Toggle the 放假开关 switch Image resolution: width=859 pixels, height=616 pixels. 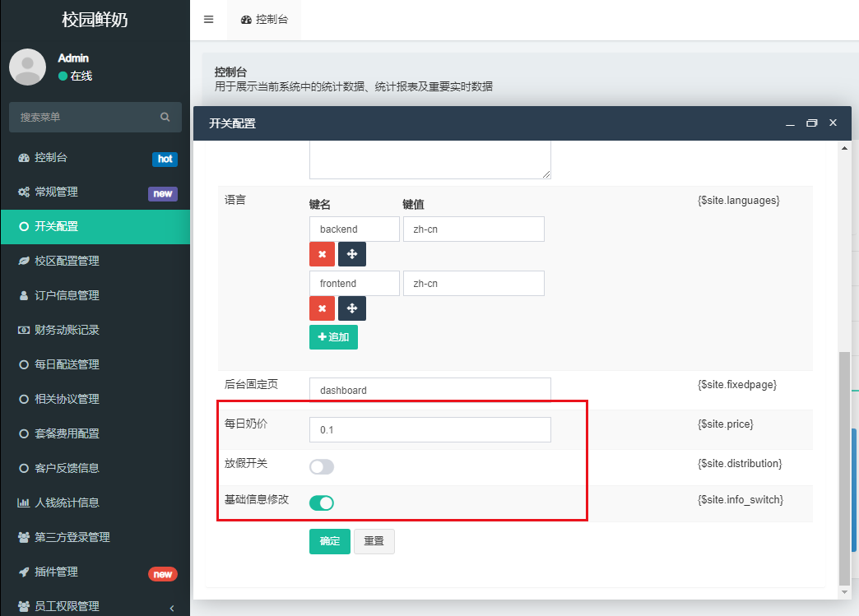click(x=322, y=467)
